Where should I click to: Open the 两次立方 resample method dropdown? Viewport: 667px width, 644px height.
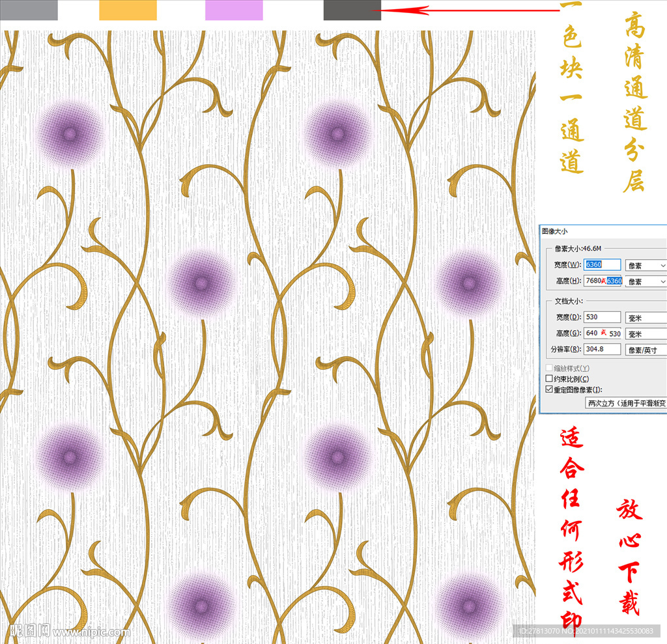626,403
